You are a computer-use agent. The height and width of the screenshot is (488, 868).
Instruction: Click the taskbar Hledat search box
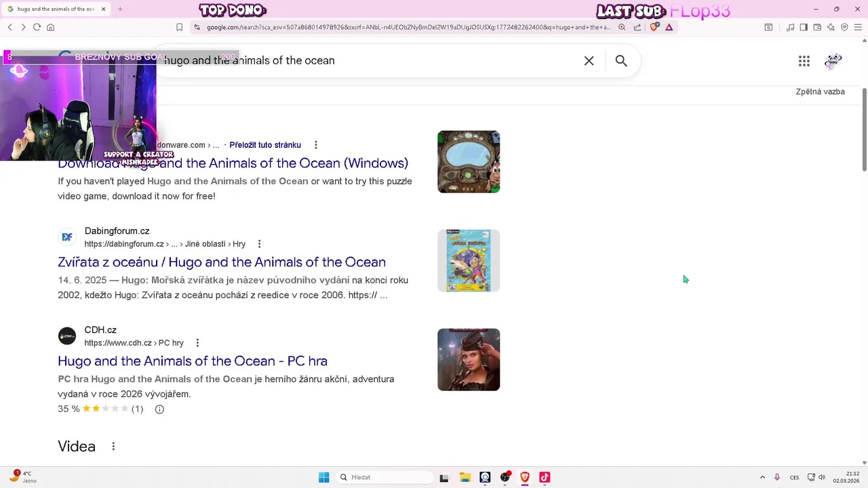click(x=384, y=477)
